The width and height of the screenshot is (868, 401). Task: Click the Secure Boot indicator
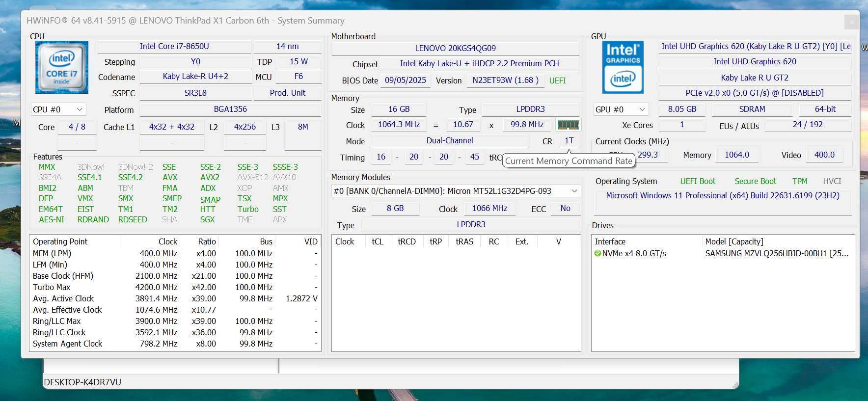pos(756,182)
